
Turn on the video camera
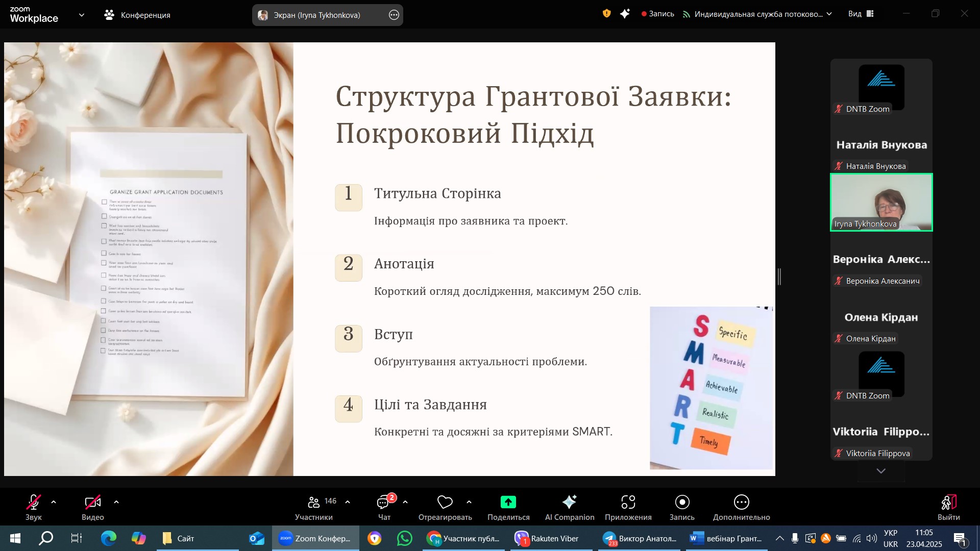tap(92, 503)
